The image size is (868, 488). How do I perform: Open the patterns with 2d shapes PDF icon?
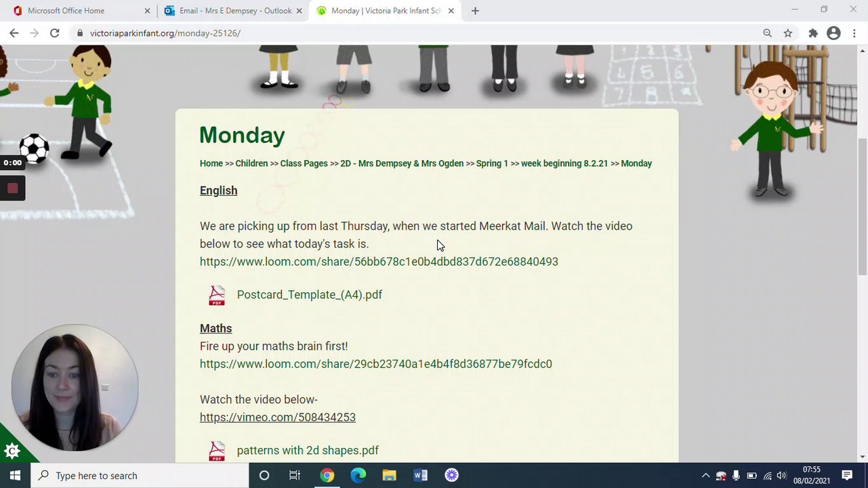(217, 451)
